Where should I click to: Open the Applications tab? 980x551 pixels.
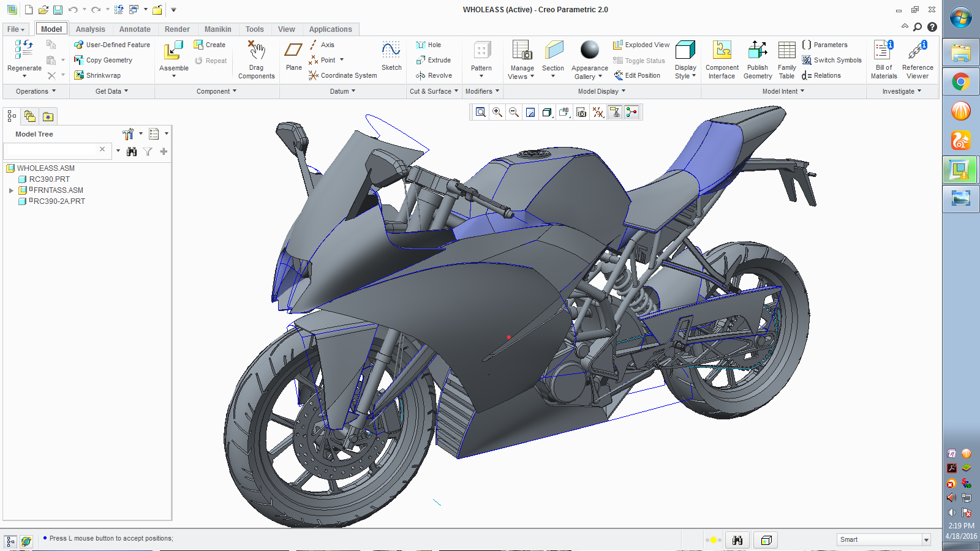330,29
